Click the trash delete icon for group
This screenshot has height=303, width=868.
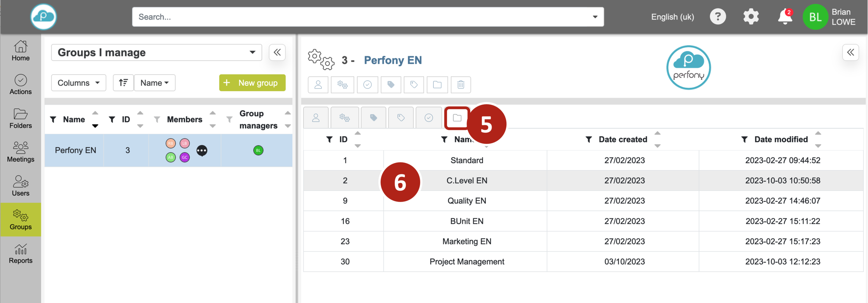461,85
